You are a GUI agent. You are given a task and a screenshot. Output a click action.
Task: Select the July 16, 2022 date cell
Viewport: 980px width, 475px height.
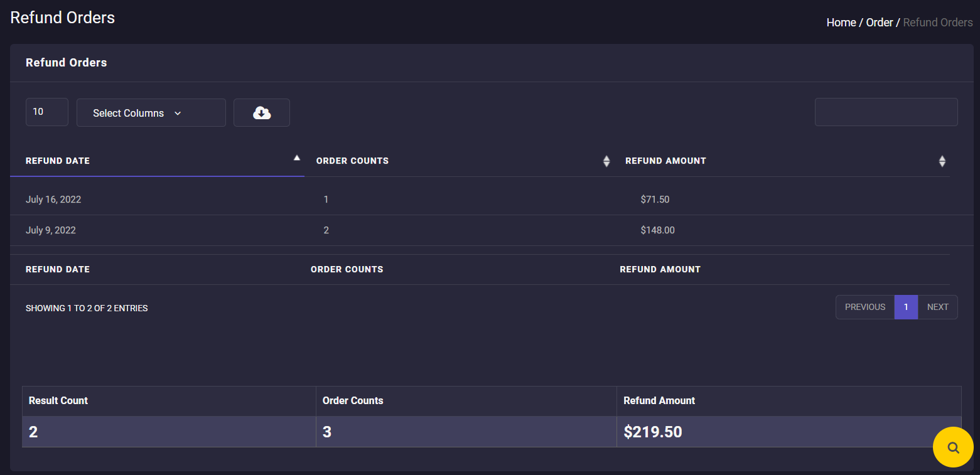(x=53, y=200)
